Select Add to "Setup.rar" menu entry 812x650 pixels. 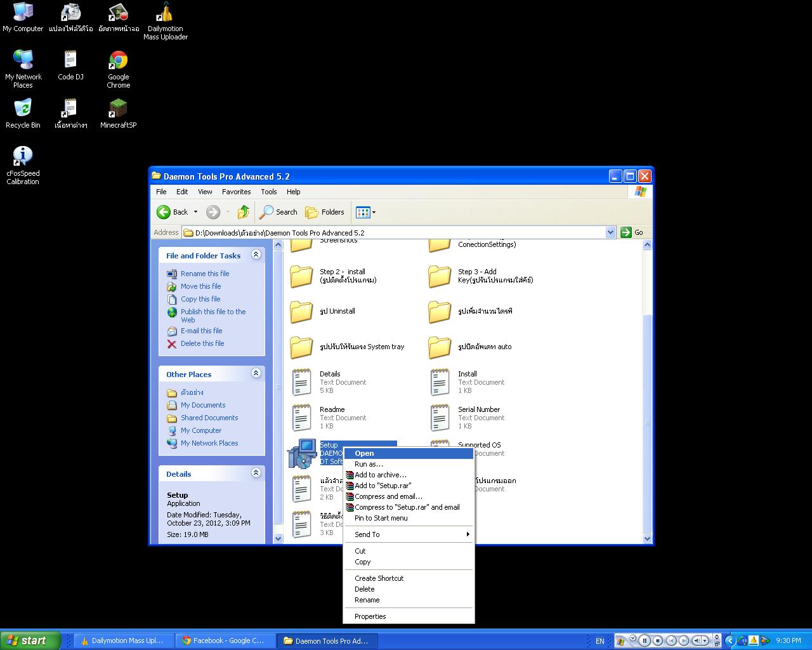point(409,486)
